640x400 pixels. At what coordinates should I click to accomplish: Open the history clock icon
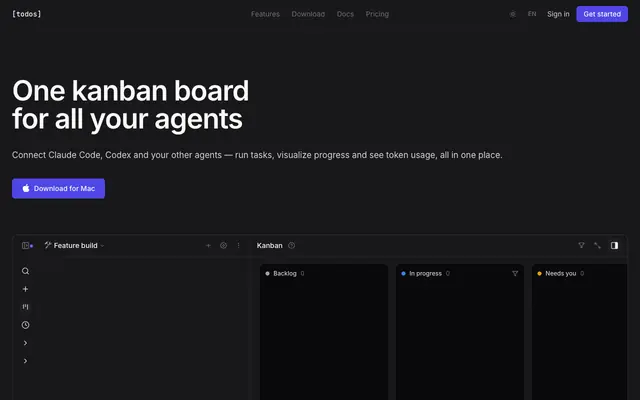pyautogui.click(x=25, y=325)
